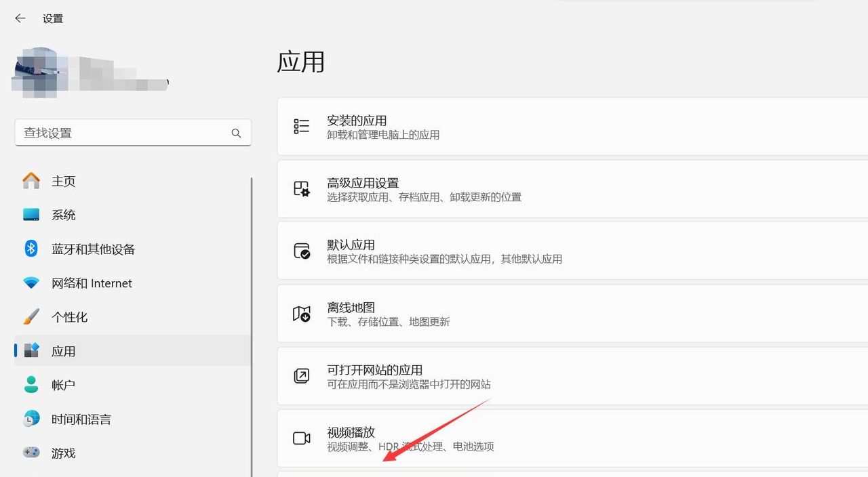Click the 视频播放 camera icon
This screenshot has height=477, width=868.
pyautogui.click(x=301, y=438)
